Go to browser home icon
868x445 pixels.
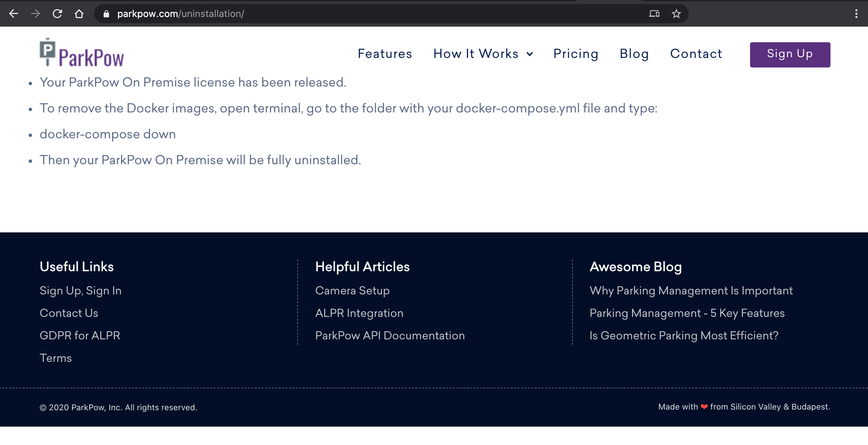[79, 14]
